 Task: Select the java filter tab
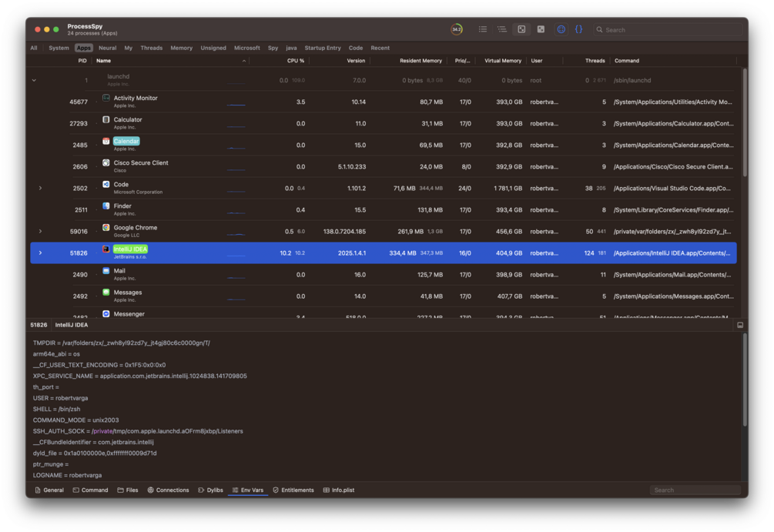291,48
